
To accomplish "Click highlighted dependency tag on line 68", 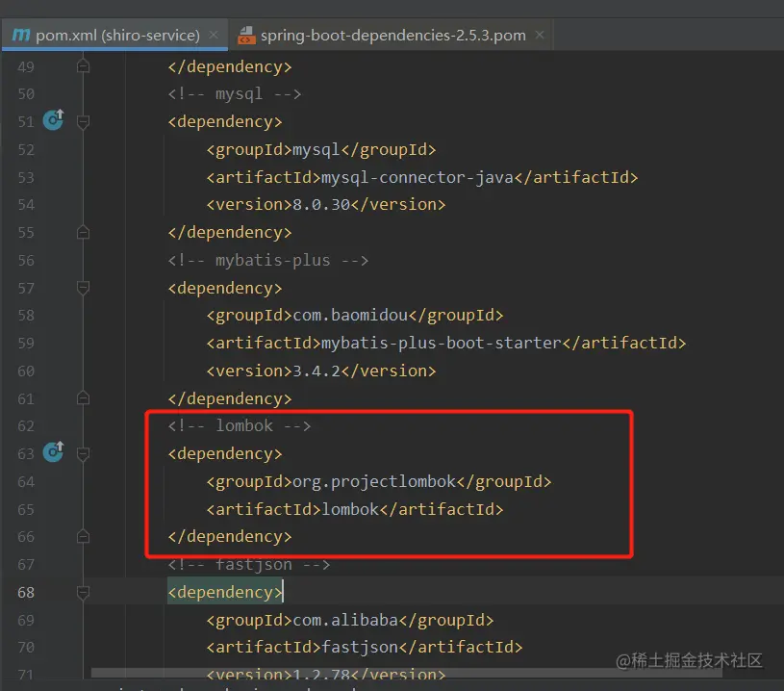I will [225, 593].
